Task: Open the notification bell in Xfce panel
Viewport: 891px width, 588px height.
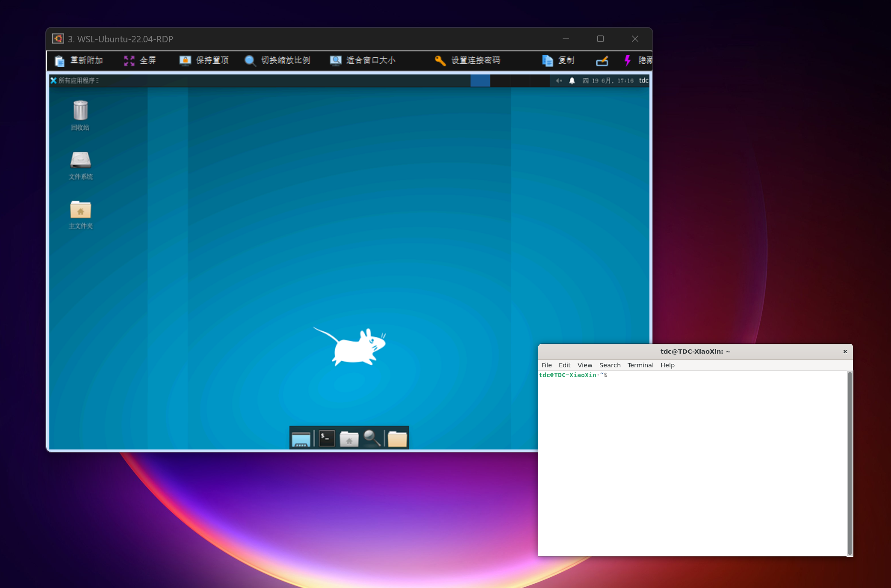Action: tap(572, 80)
